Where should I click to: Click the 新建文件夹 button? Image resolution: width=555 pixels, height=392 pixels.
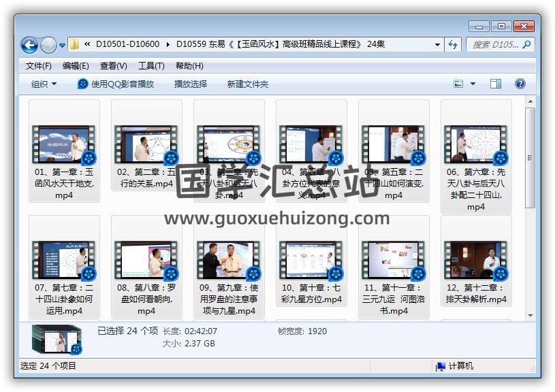click(248, 84)
